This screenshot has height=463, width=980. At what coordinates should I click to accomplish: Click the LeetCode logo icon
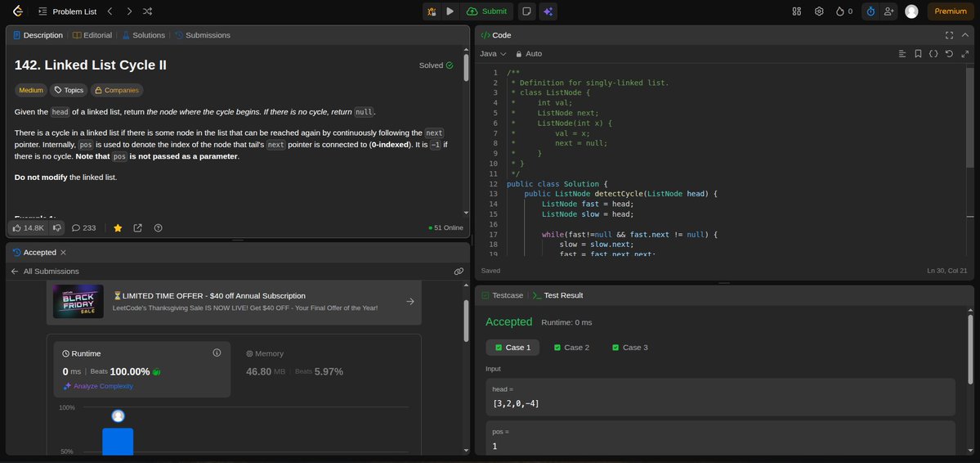17,11
